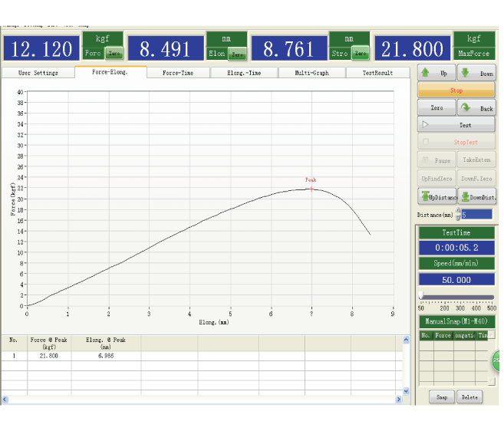Screen dimensions: 504x431
Task: Zero the Stroke reading
Action: (361, 53)
